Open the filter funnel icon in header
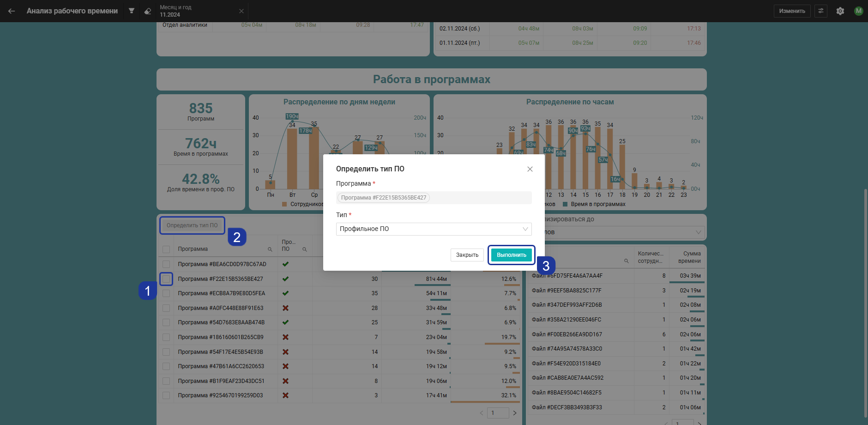Viewport: 868px width, 425px height. click(x=132, y=11)
